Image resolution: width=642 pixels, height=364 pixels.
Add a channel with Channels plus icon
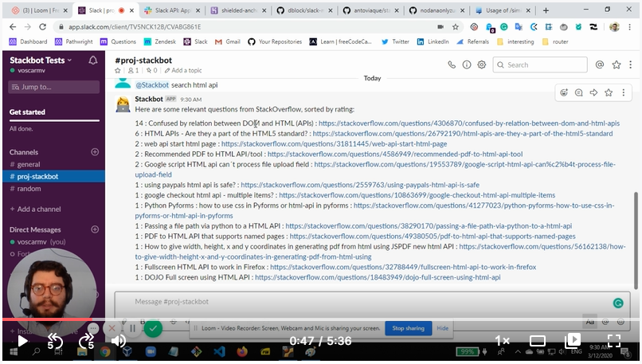(95, 152)
